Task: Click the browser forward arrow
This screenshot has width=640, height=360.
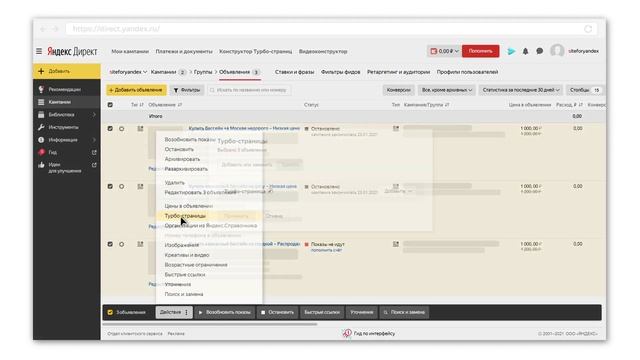Action: [56, 29]
